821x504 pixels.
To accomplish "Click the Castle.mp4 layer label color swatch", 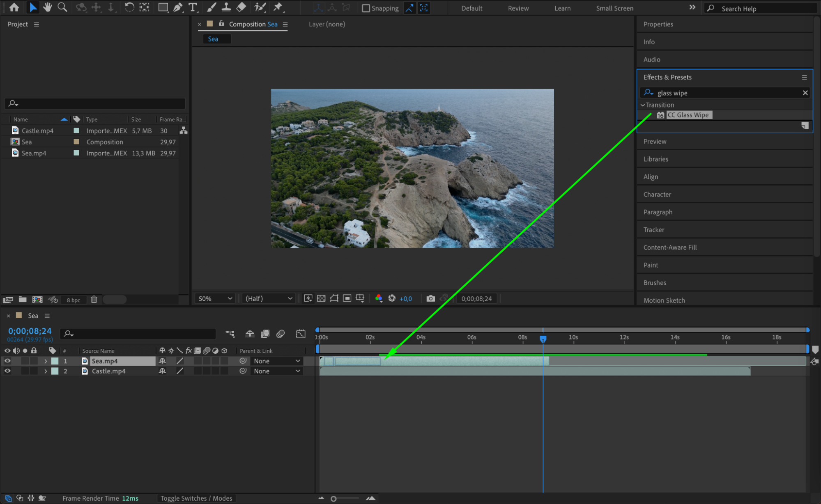I will (55, 371).
